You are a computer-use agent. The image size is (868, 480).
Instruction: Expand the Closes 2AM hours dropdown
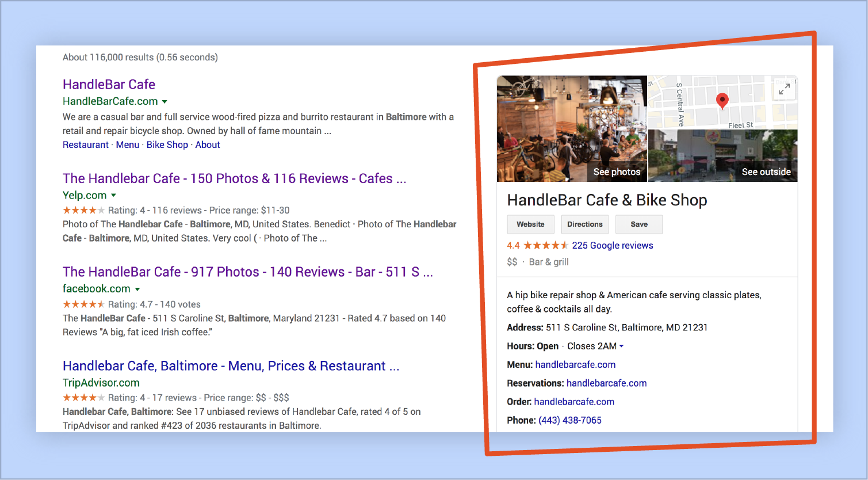621,346
